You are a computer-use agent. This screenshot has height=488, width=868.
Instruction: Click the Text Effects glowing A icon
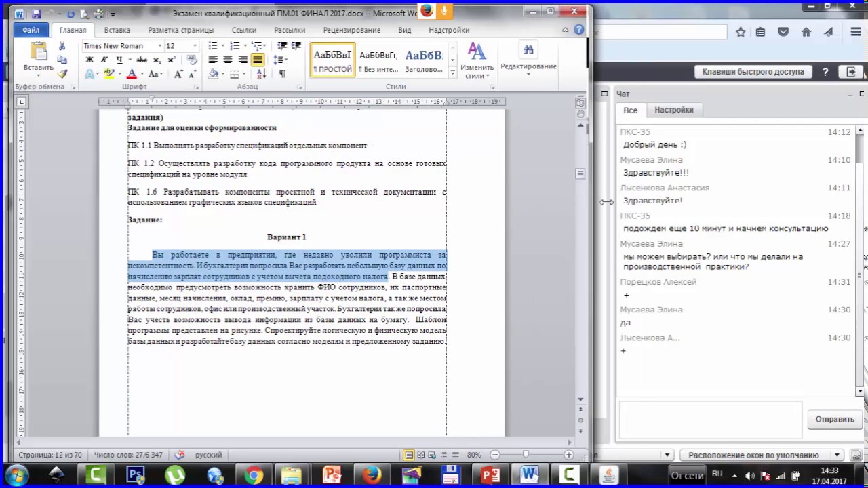point(90,74)
